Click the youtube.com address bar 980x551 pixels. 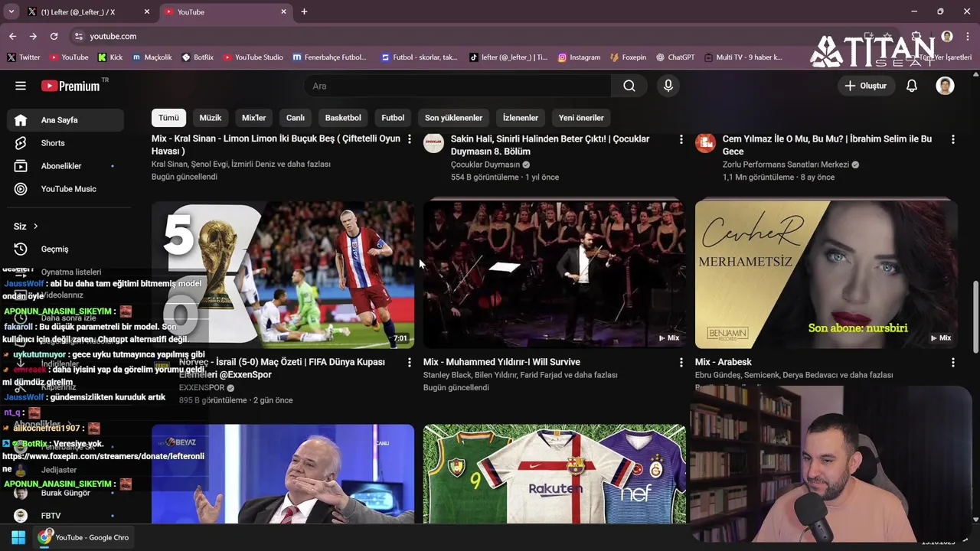tap(113, 36)
